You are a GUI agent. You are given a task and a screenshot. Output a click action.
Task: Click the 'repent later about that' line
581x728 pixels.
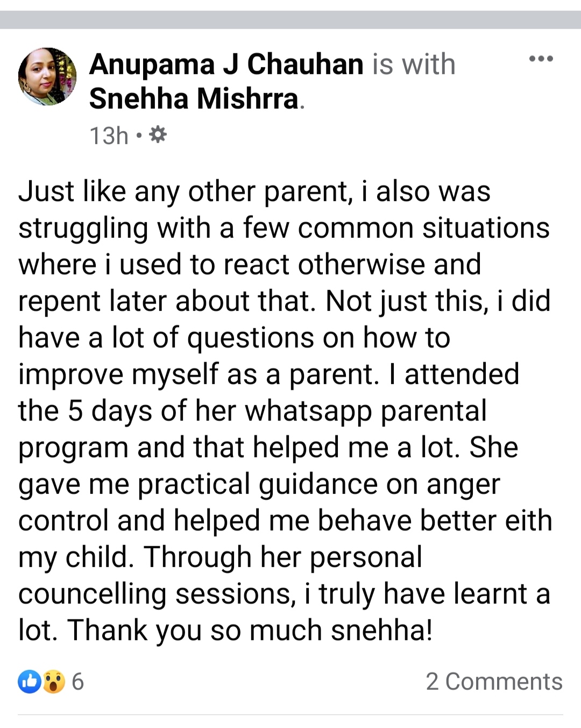[167, 301]
